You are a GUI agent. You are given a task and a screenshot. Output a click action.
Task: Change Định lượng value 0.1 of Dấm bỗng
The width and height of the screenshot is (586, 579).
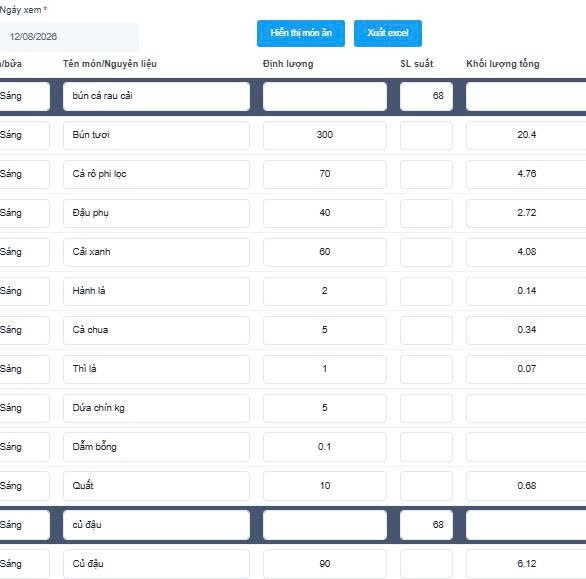[x=325, y=447]
